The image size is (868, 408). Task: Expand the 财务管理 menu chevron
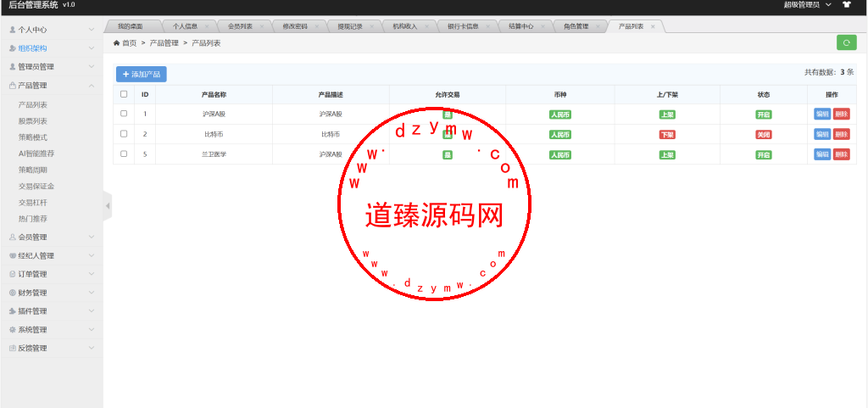pos(92,293)
